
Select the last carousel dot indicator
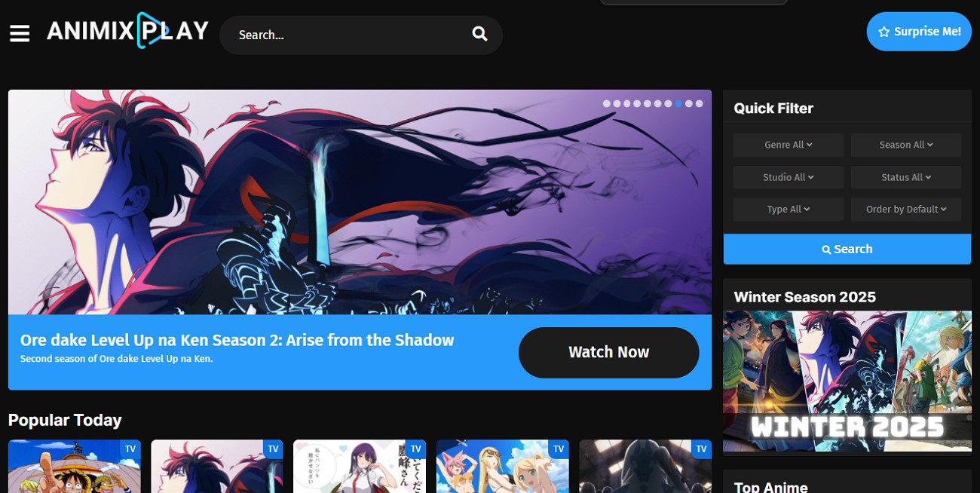tap(699, 103)
